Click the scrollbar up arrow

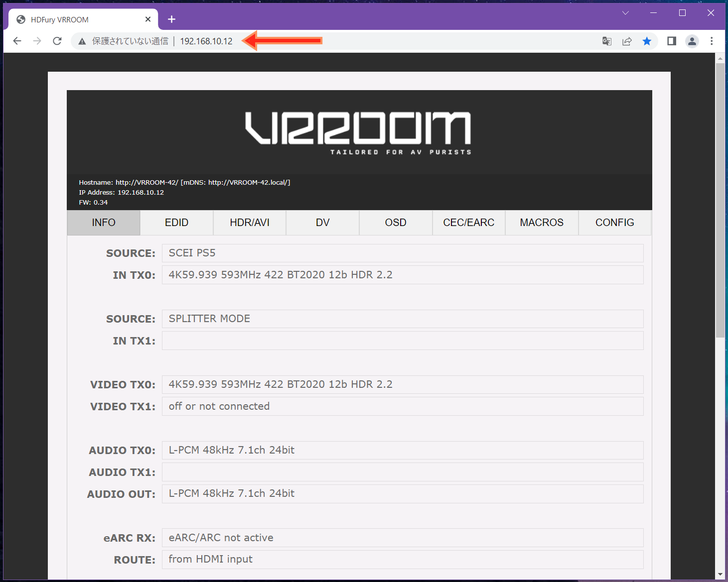tap(720, 58)
